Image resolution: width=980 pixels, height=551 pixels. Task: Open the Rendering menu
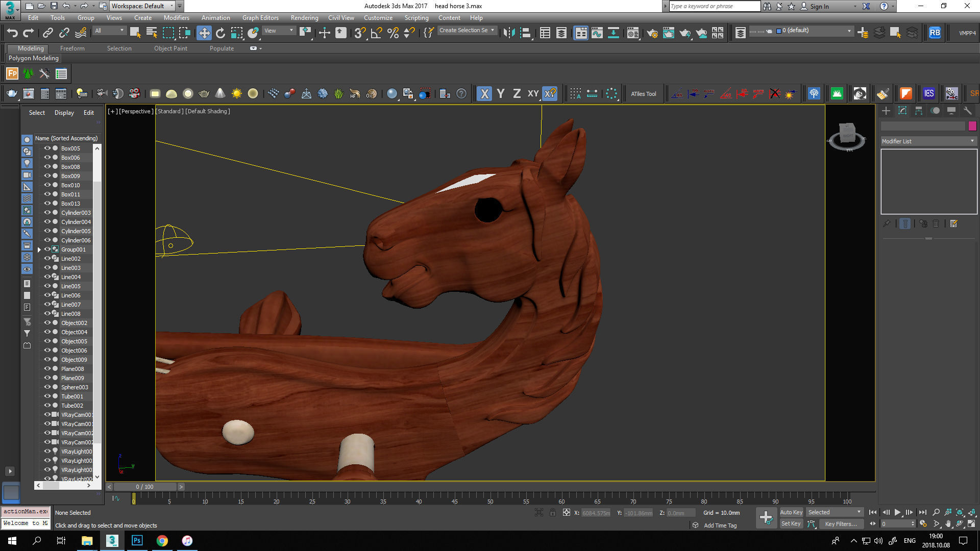304,18
